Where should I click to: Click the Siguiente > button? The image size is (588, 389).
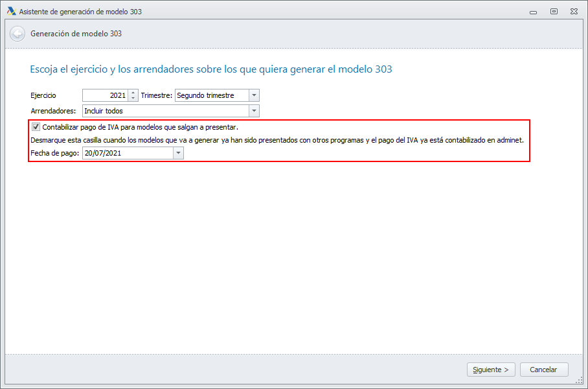491,370
